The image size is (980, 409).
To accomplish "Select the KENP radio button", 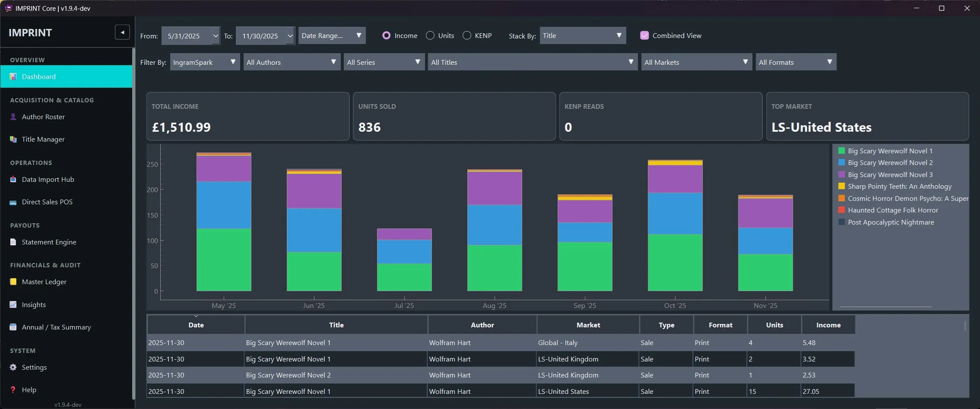I will tap(467, 35).
